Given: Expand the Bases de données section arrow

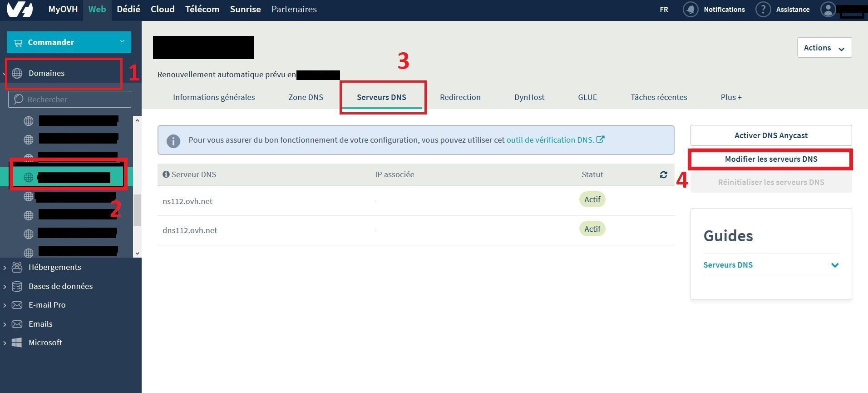Looking at the screenshot, I should coord(5,287).
